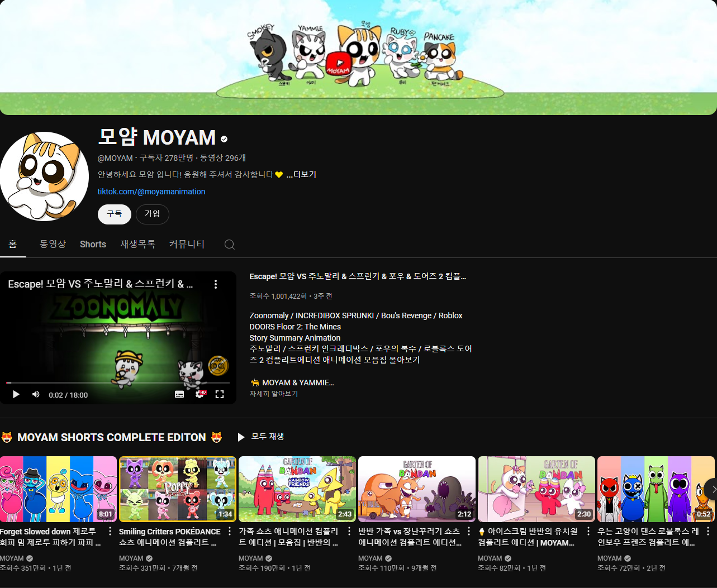Click MOYAM channel name under 가족 쇼츠

point(251,558)
